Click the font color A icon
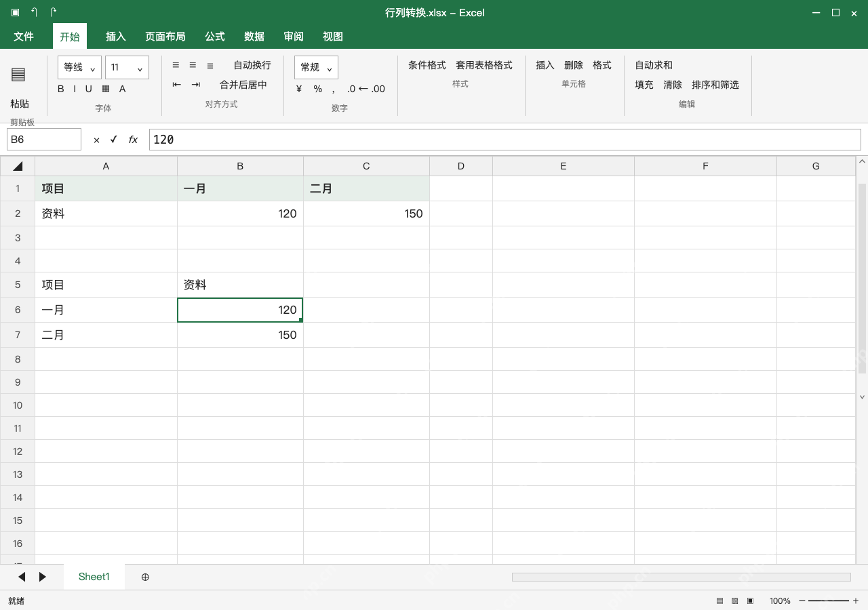 123,89
